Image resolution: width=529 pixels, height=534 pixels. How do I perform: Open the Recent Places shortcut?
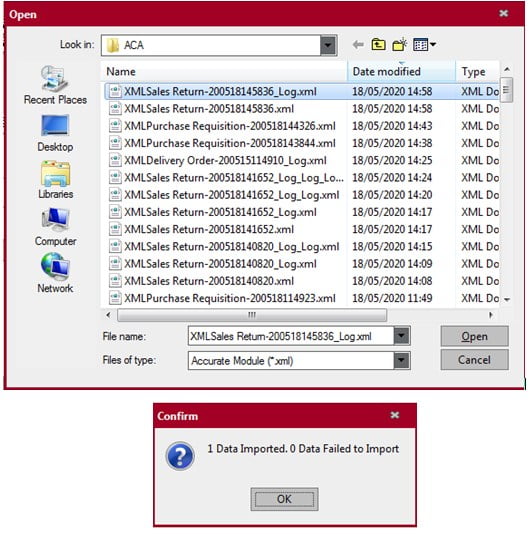pyautogui.click(x=55, y=85)
